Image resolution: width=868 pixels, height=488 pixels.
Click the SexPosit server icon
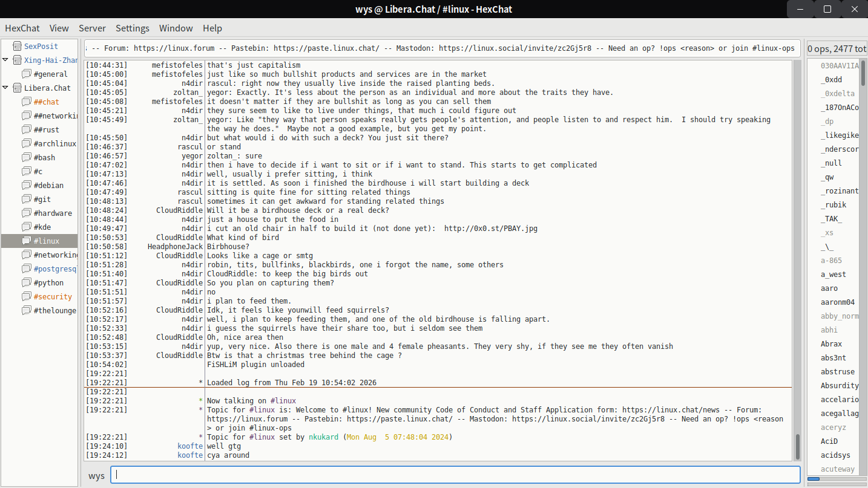click(x=16, y=46)
